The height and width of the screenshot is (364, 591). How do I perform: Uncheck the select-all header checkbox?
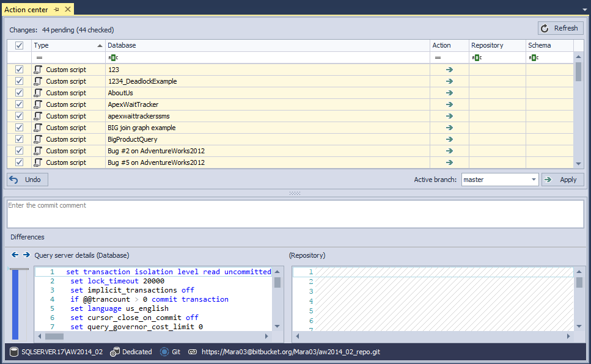[19, 46]
